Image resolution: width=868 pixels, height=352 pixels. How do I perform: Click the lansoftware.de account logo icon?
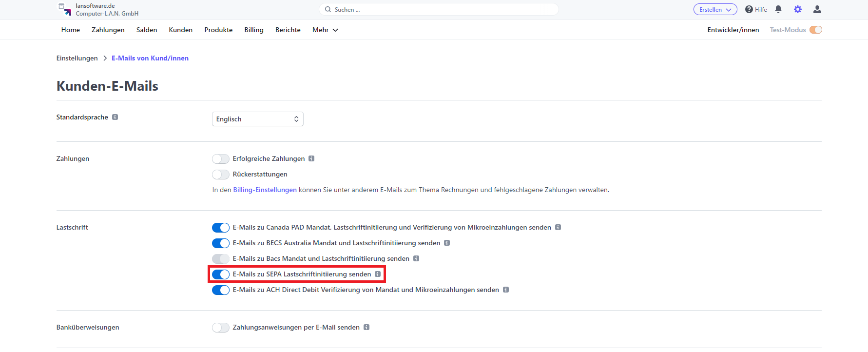click(65, 9)
